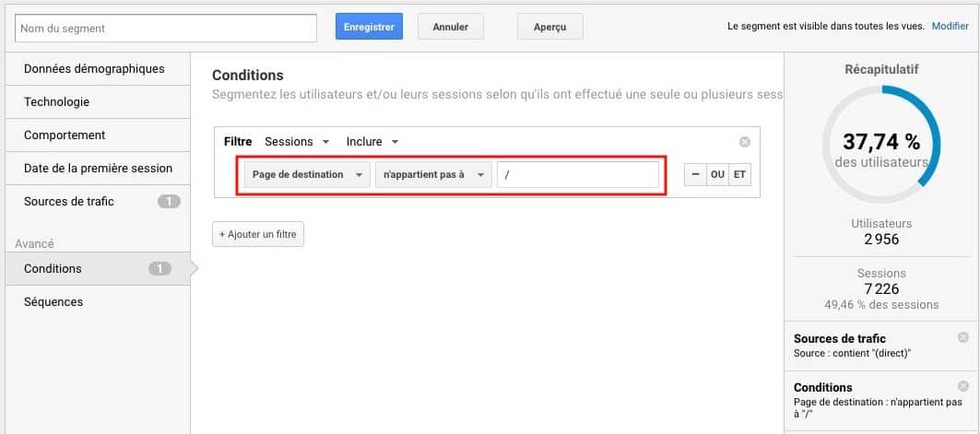This screenshot has width=980, height=434.
Task: Expand the Sessions filter scope dropdown
Action: pyautogui.click(x=296, y=142)
